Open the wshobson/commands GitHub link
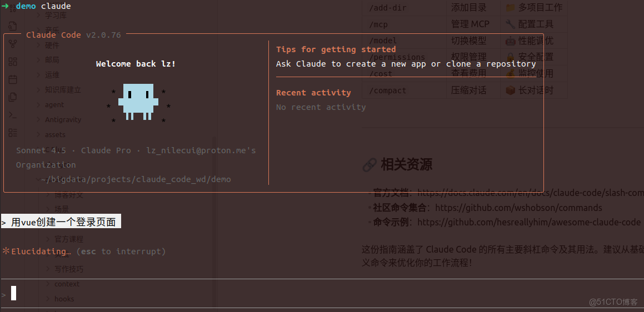644x312 pixels. click(x=518, y=208)
